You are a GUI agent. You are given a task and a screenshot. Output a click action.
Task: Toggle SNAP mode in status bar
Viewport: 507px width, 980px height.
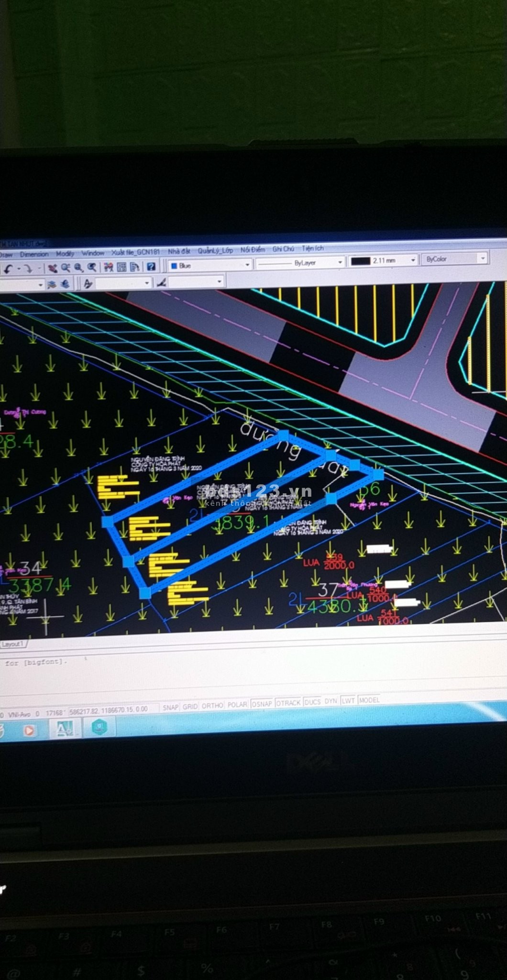click(170, 707)
